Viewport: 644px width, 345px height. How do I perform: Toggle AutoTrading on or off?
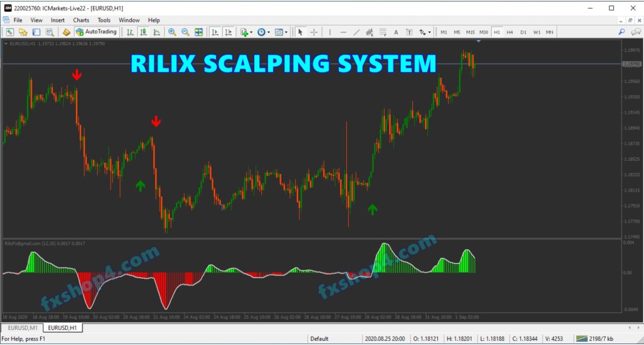[x=97, y=32]
